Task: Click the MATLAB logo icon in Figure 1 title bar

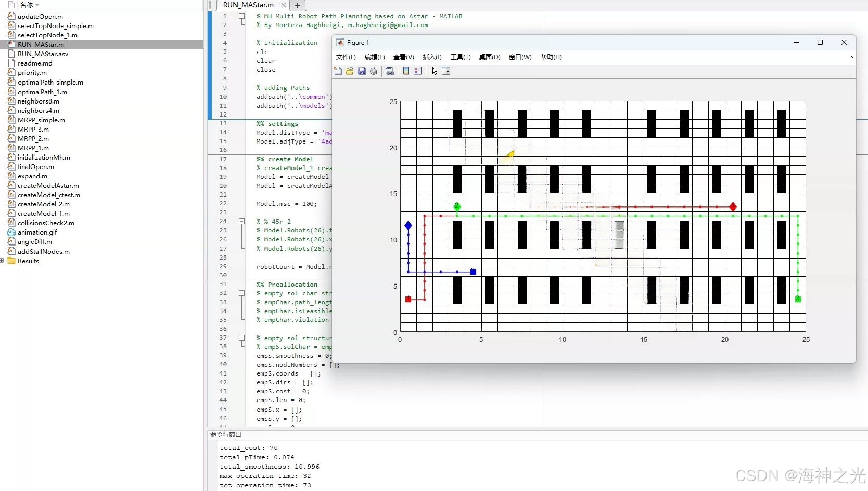Action: tap(340, 43)
